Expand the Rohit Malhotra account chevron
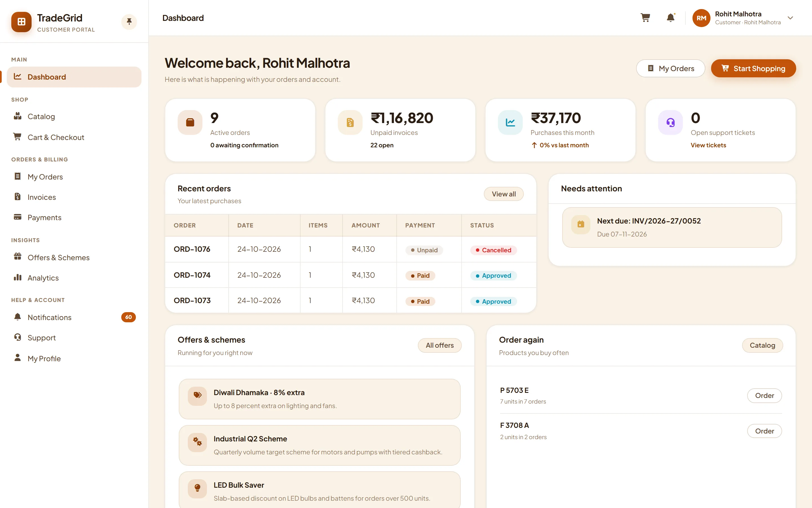This screenshot has width=812, height=508. pyautogui.click(x=790, y=18)
